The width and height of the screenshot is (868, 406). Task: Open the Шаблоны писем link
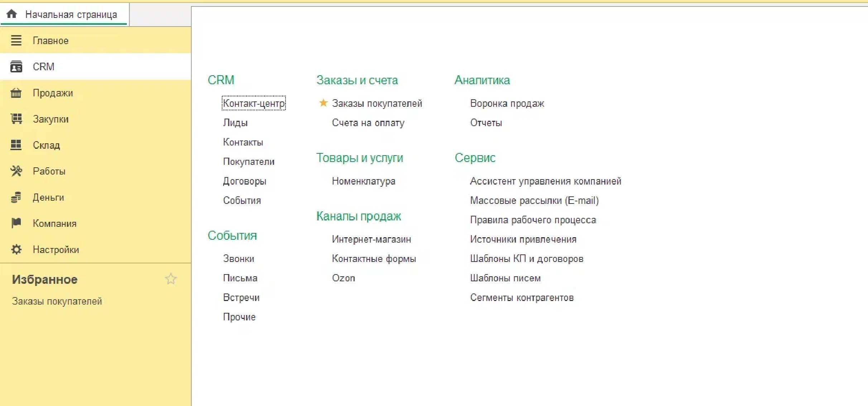[505, 278]
